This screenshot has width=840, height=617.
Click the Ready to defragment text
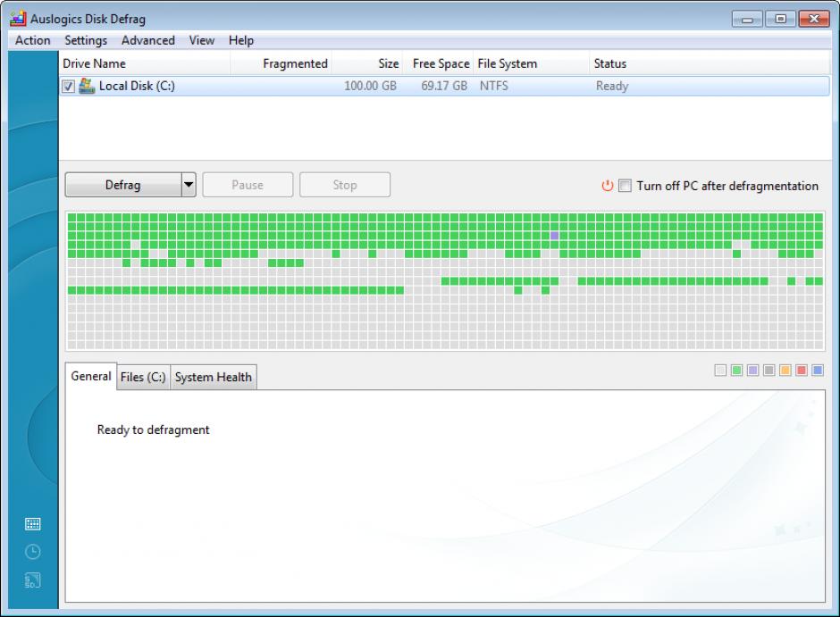[153, 429]
